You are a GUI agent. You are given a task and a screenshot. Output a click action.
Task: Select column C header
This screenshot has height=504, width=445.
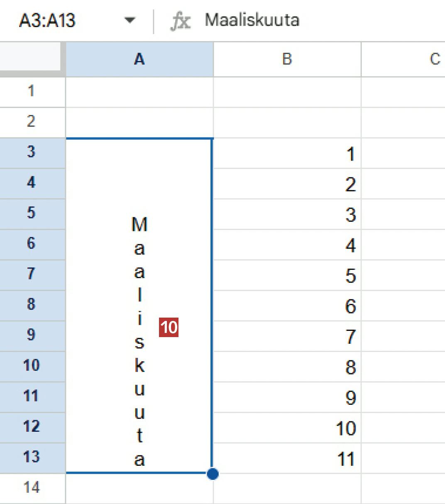(x=434, y=59)
